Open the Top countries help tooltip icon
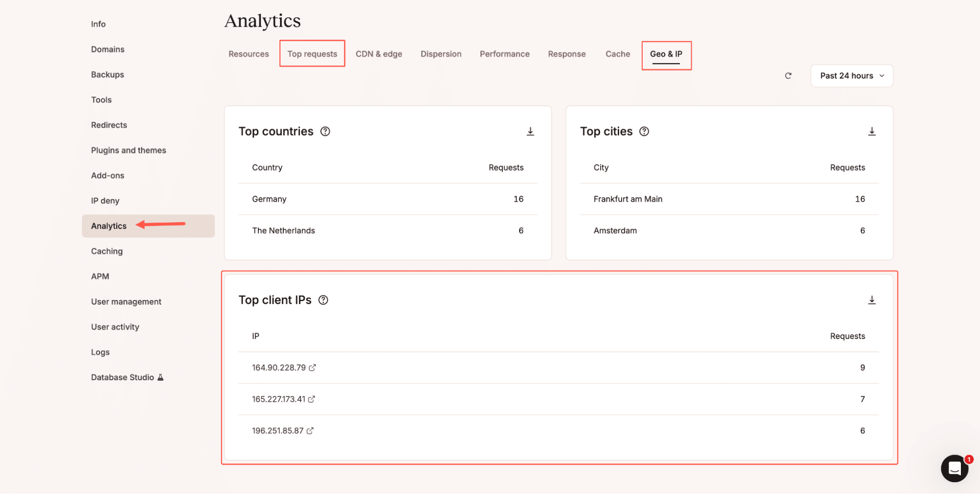Image resolution: width=980 pixels, height=494 pixels. pyautogui.click(x=326, y=131)
